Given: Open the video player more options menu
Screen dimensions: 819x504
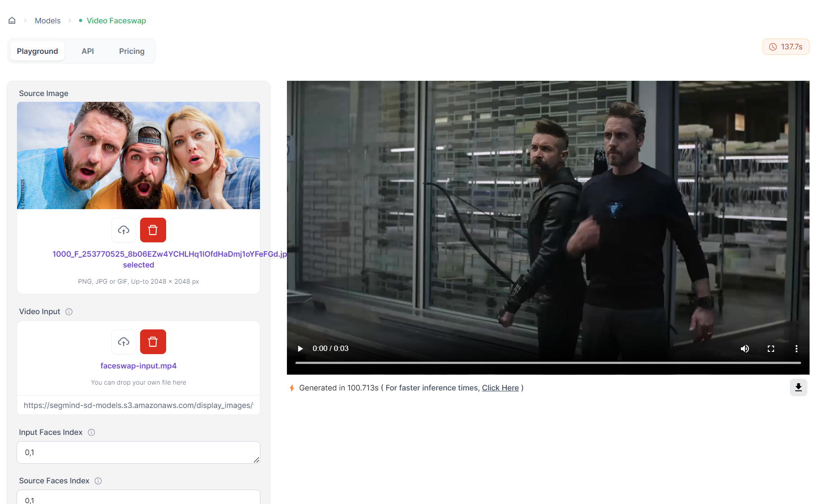Looking at the screenshot, I should pyautogui.click(x=797, y=349).
